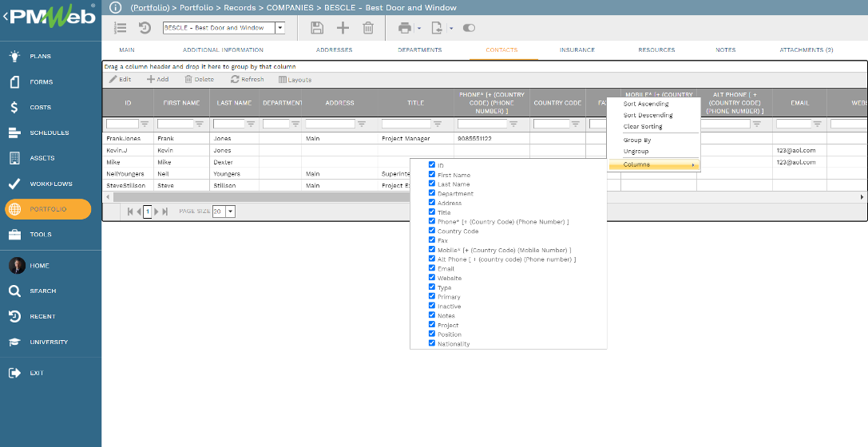Viewport: 868px width, 447px height.
Task: Click the filter icon under First Name
Action: point(200,124)
